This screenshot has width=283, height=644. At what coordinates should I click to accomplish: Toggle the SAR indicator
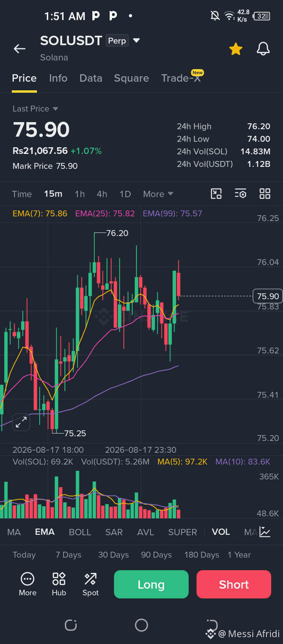click(x=114, y=532)
